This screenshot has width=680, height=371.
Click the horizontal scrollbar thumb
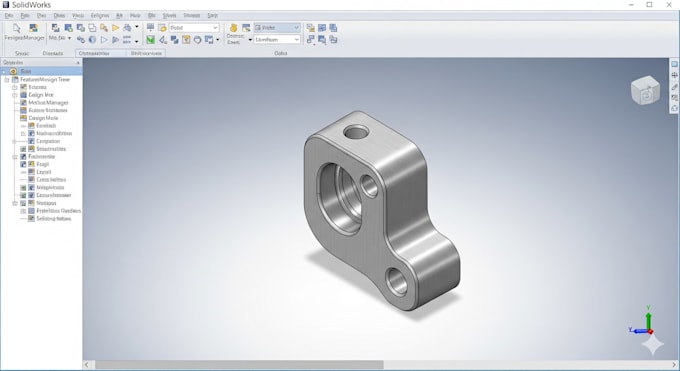click(x=239, y=365)
